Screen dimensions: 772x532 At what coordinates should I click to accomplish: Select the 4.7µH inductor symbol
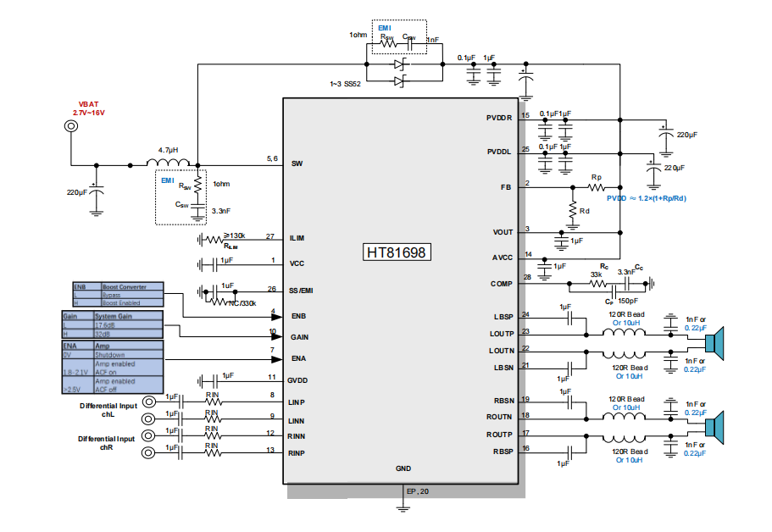point(168,162)
